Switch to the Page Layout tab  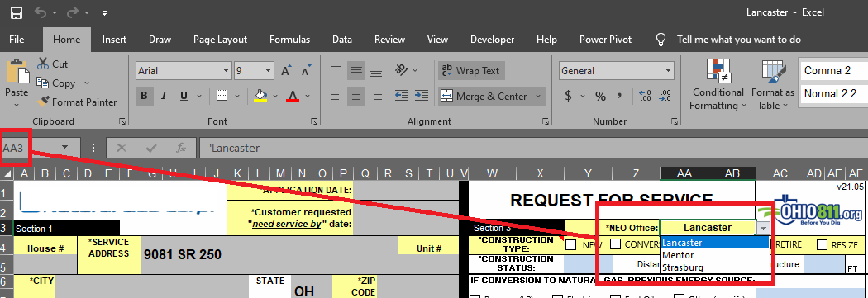(x=221, y=40)
